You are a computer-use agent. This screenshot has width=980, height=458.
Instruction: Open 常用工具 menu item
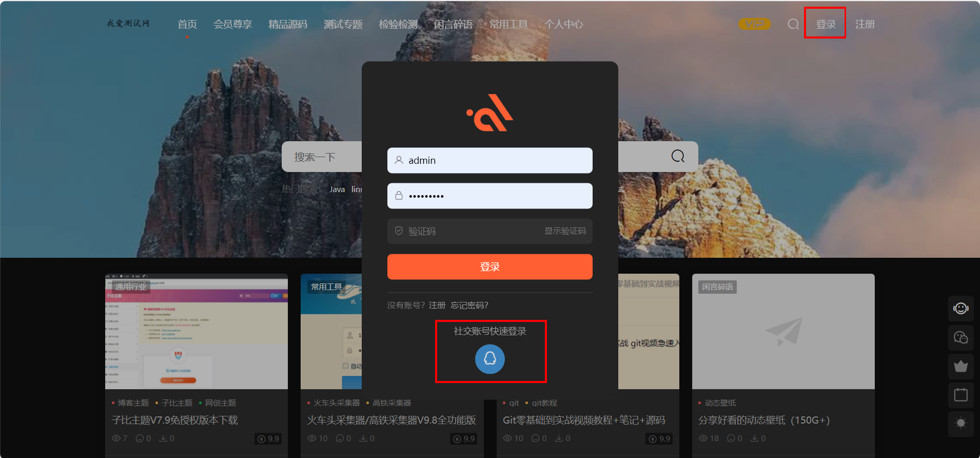coord(508,24)
